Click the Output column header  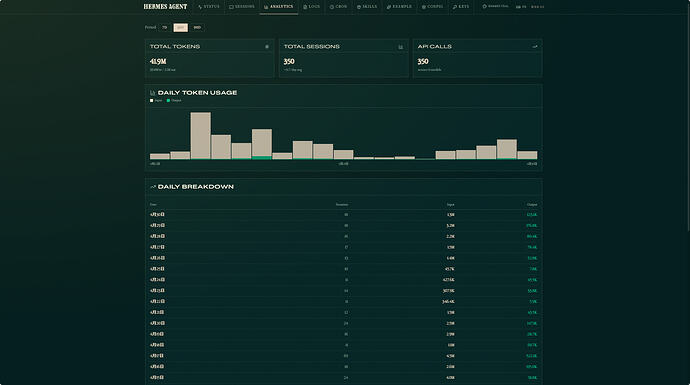(532, 205)
